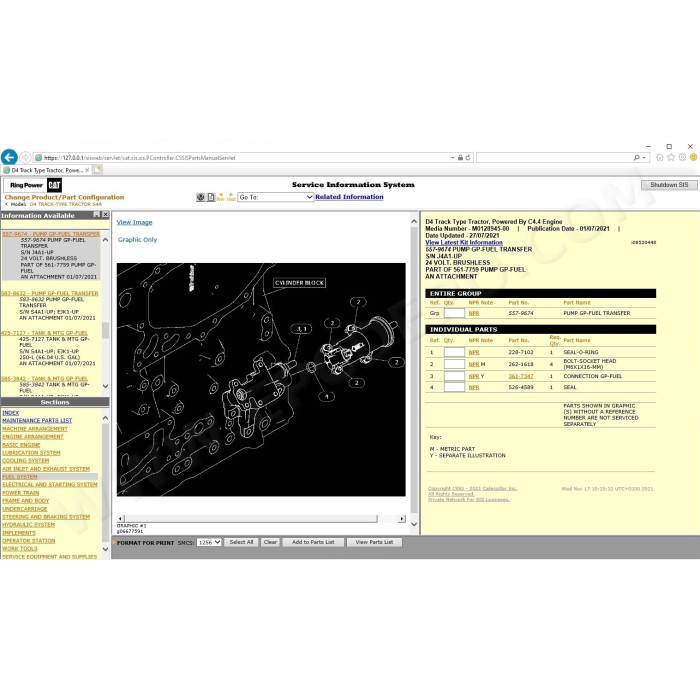Click the search magnifier icon in search box
This screenshot has width=700, height=700.
[x=637, y=158]
